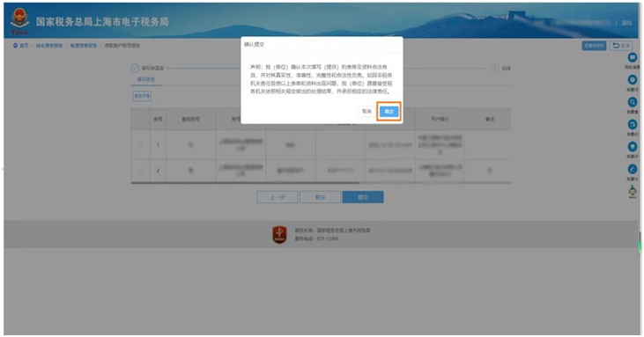Select the radio button for row 1
The image size is (644, 337).
coord(140,145)
